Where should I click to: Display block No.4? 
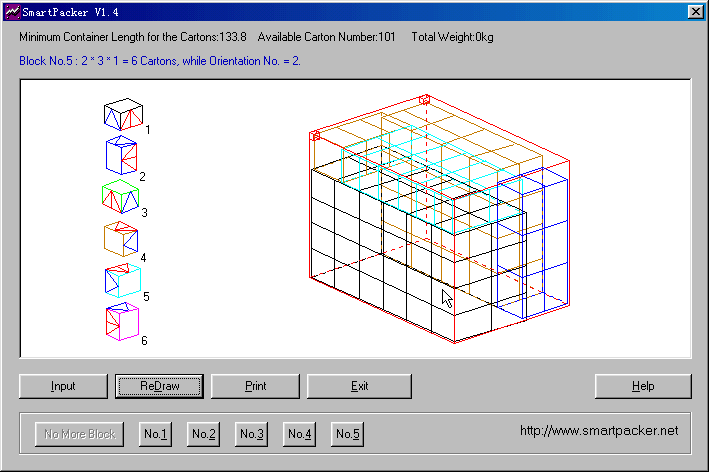(x=299, y=434)
